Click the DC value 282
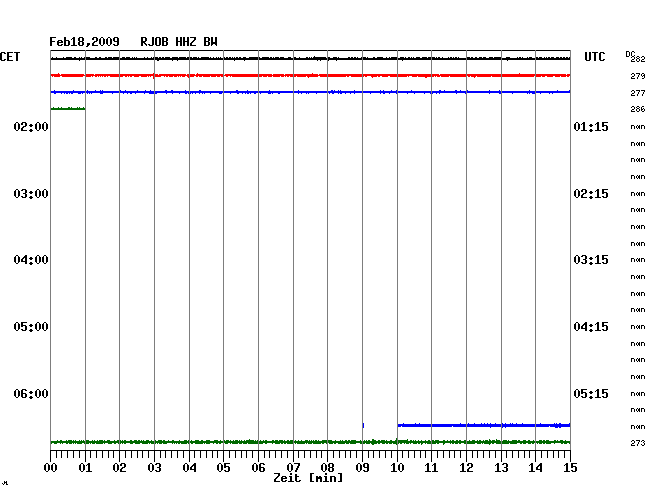This screenshot has width=650, height=494. [x=638, y=59]
